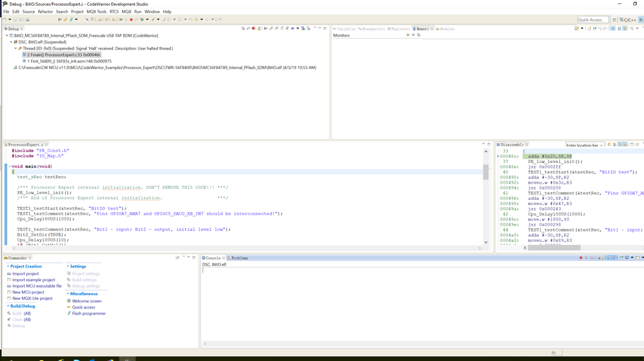Open the File menu

coord(6,12)
